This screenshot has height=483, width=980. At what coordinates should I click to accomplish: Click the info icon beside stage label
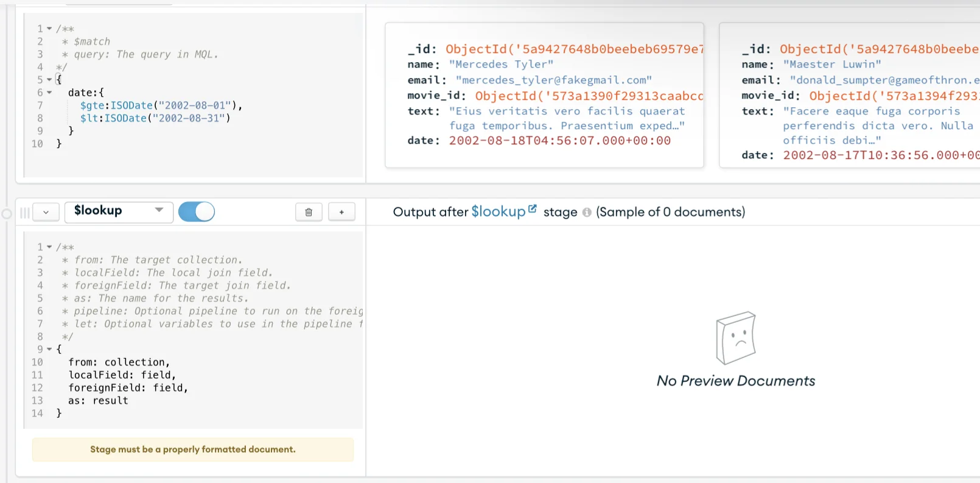coord(587,213)
